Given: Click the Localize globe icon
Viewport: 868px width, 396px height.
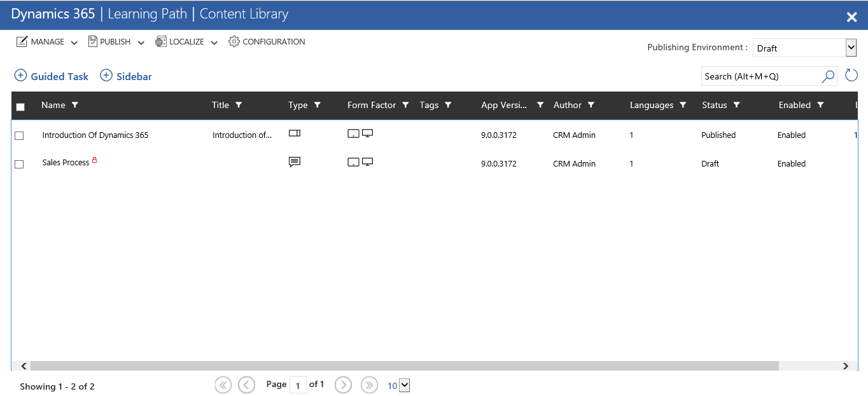Looking at the screenshot, I should (161, 41).
